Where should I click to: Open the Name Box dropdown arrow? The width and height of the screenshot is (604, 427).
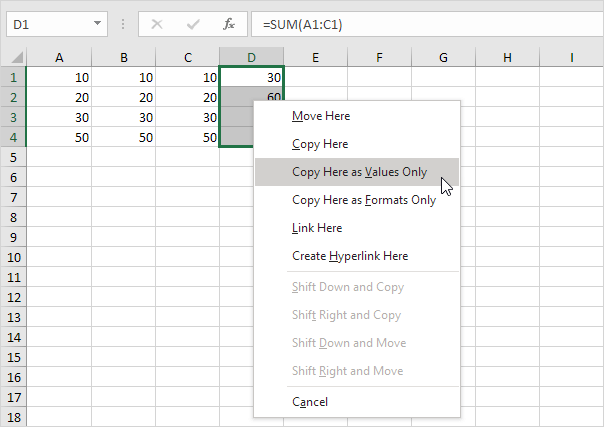click(96, 22)
